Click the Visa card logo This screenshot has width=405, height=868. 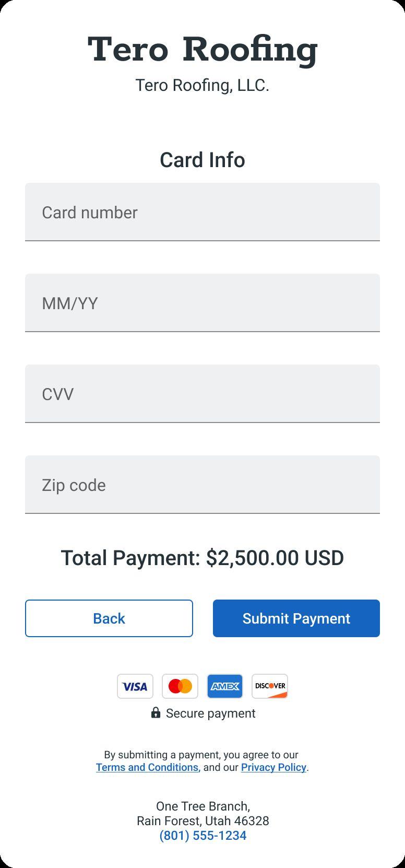(x=135, y=686)
